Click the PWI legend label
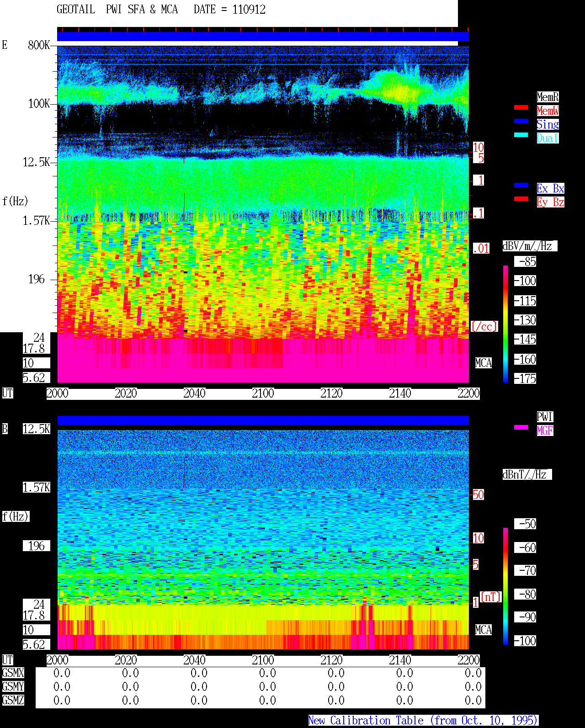This screenshot has width=585, height=728. [545, 417]
